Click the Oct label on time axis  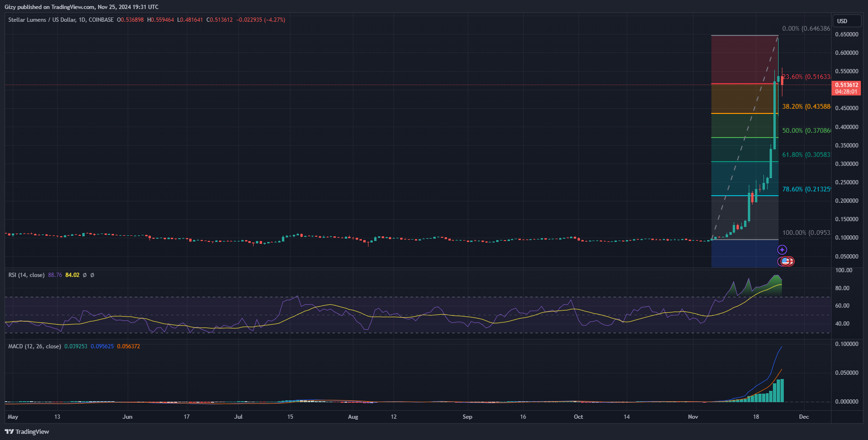click(x=578, y=417)
